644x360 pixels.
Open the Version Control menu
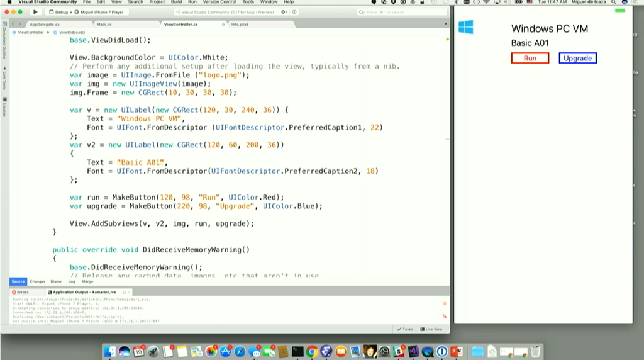pyautogui.click(x=219, y=2)
